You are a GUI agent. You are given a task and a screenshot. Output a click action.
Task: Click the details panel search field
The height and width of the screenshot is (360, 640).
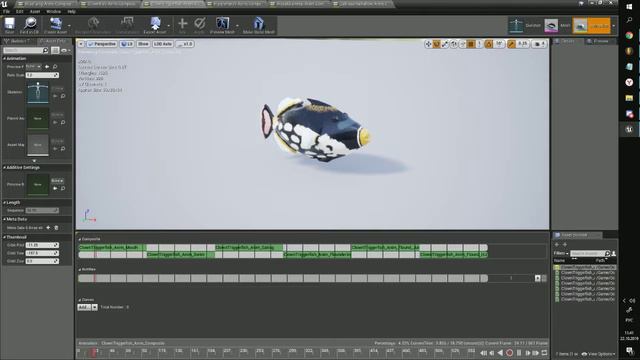point(25,50)
